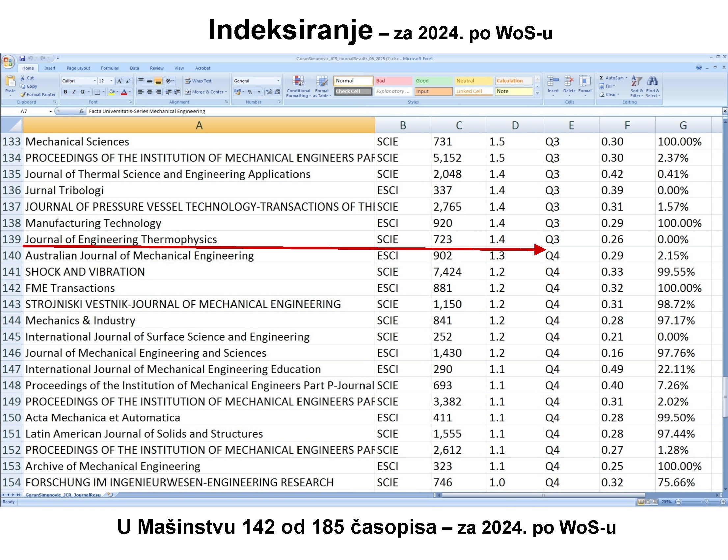Click the Conditional Formatting icon
The height and width of the screenshot is (560, 728).
298,81
